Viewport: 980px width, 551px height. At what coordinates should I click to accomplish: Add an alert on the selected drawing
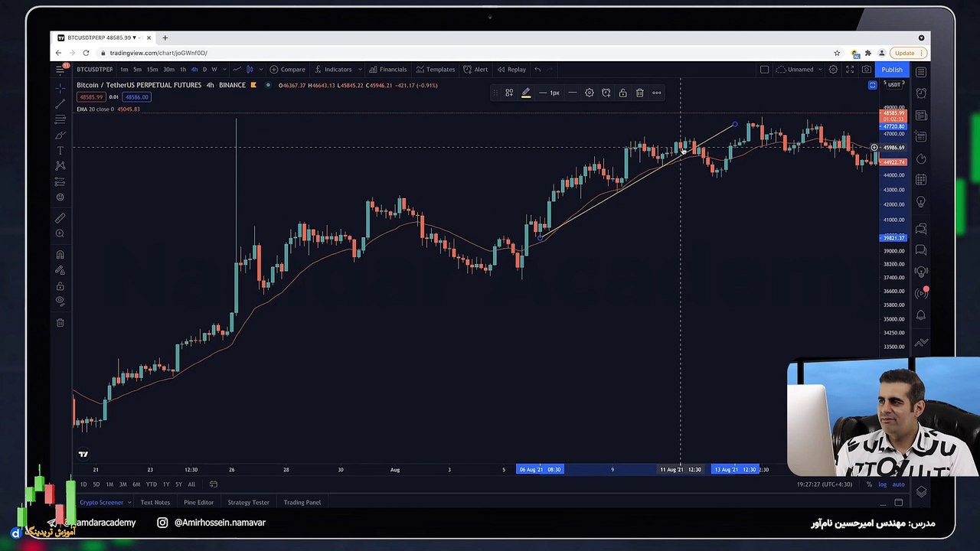[x=606, y=93]
